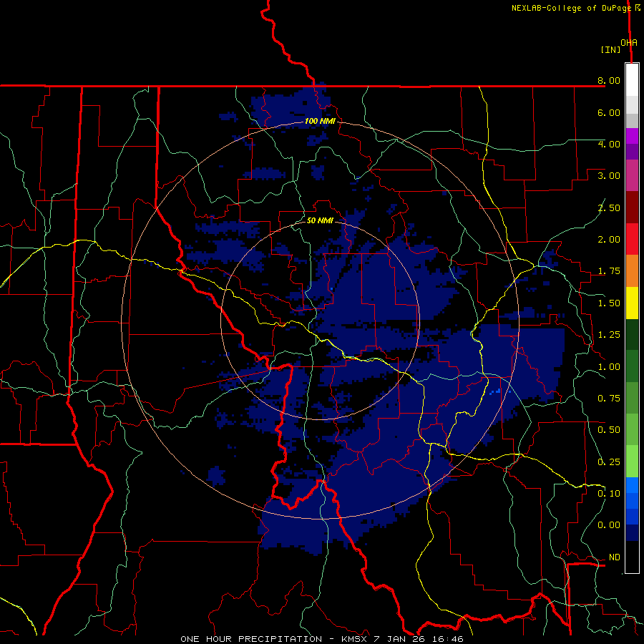Select the magenta swatch in the legend

632,136
